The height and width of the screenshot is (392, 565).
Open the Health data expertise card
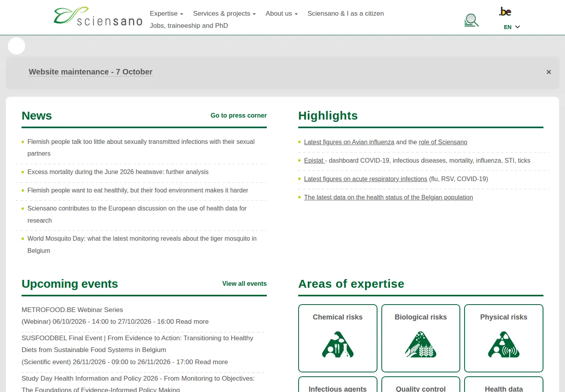point(504,385)
